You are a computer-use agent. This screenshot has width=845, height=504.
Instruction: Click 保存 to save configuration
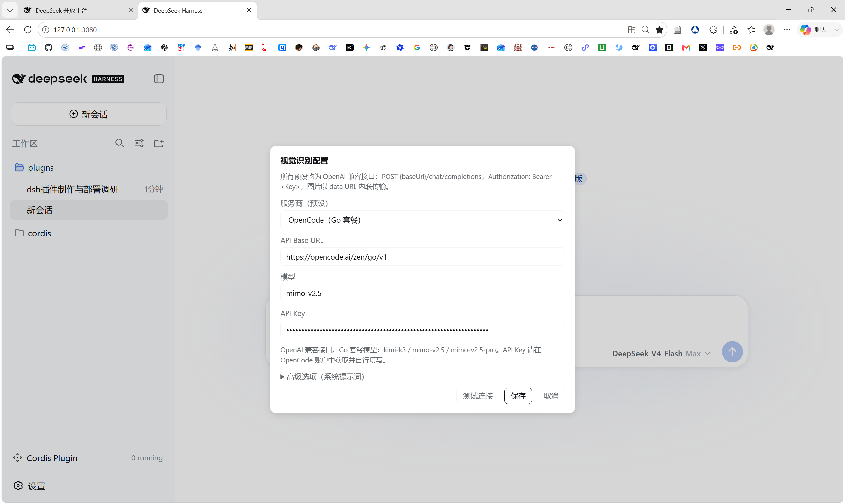point(518,396)
